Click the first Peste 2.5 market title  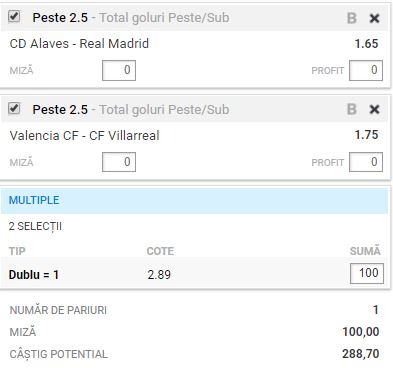click(x=60, y=18)
